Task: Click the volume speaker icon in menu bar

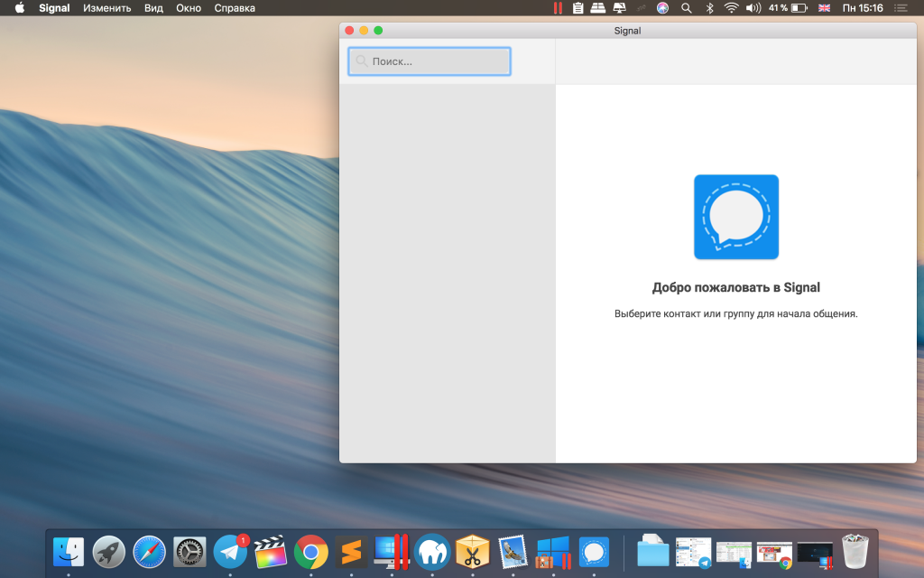Action: [753, 8]
